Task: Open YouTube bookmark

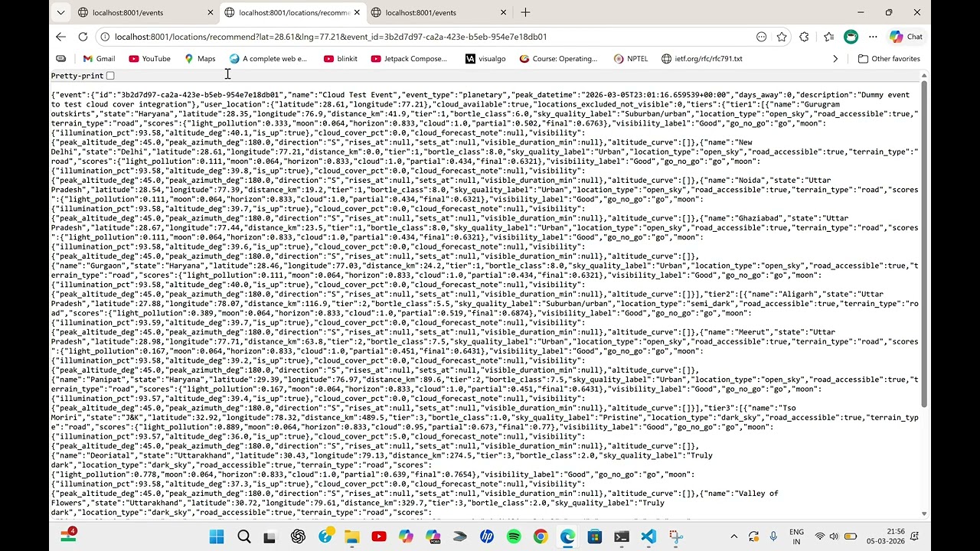Action: 149,59
